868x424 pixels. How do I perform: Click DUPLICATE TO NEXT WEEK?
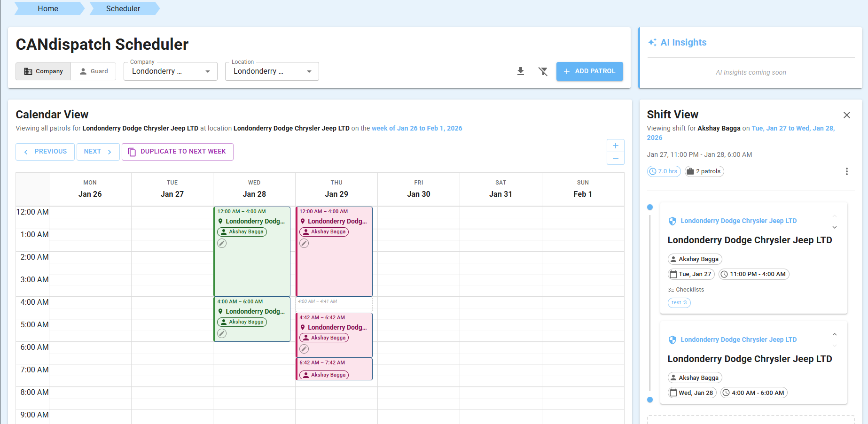click(177, 151)
